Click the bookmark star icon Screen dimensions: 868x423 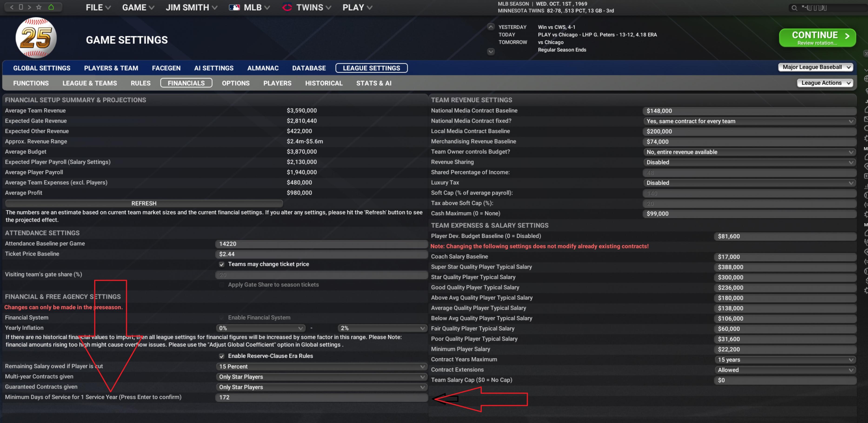click(x=39, y=7)
